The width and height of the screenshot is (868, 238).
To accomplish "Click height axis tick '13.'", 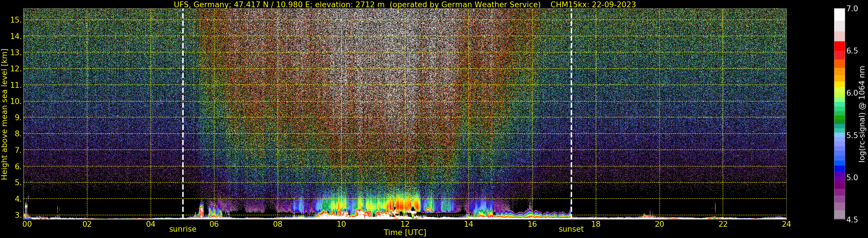I will pos(16,53).
